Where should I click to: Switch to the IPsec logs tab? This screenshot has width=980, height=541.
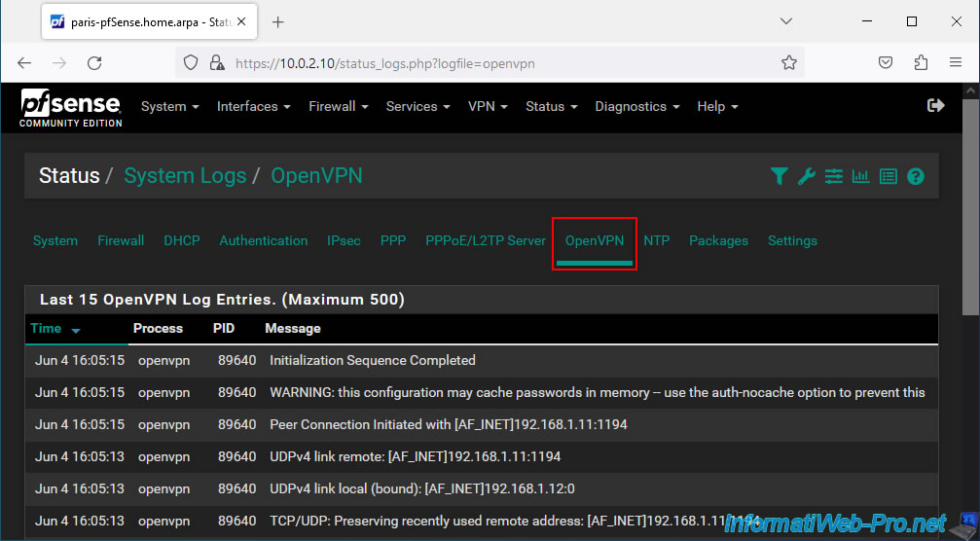(x=344, y=241)
